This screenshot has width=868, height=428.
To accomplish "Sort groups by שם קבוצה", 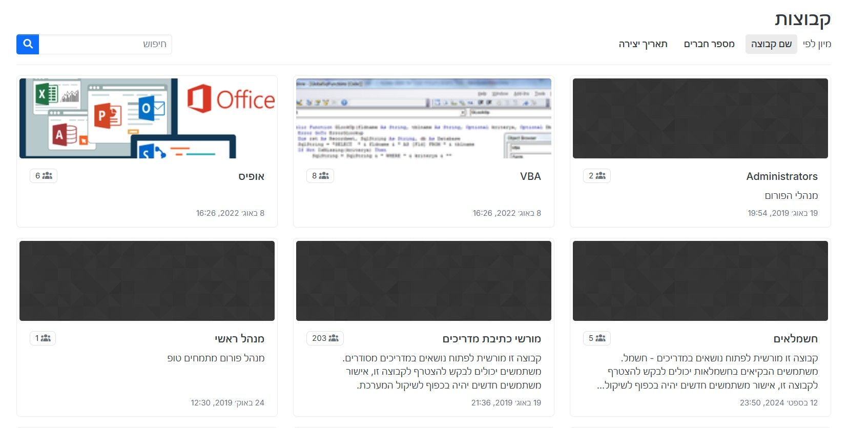I will pos(771,44).
